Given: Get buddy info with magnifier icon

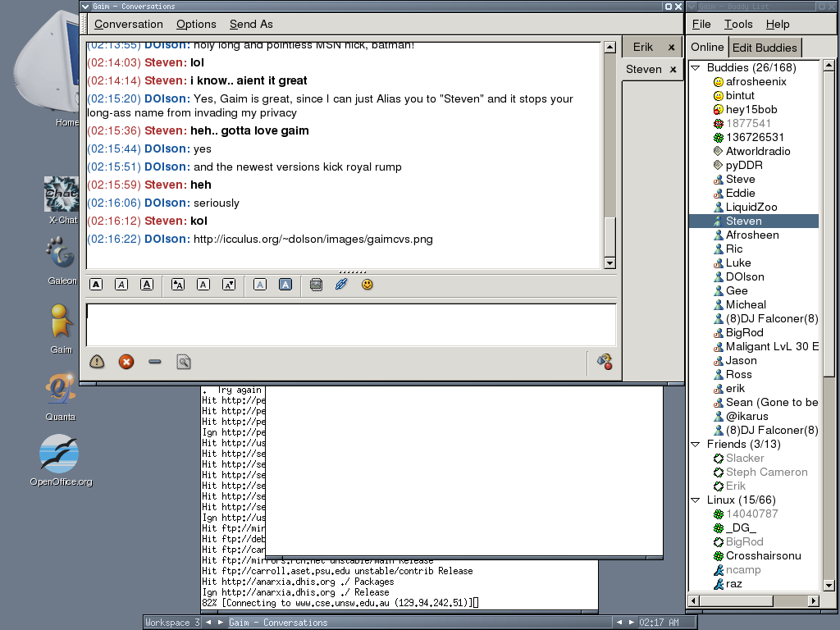Looking at the screenshot, I should (x=184, y=362).
